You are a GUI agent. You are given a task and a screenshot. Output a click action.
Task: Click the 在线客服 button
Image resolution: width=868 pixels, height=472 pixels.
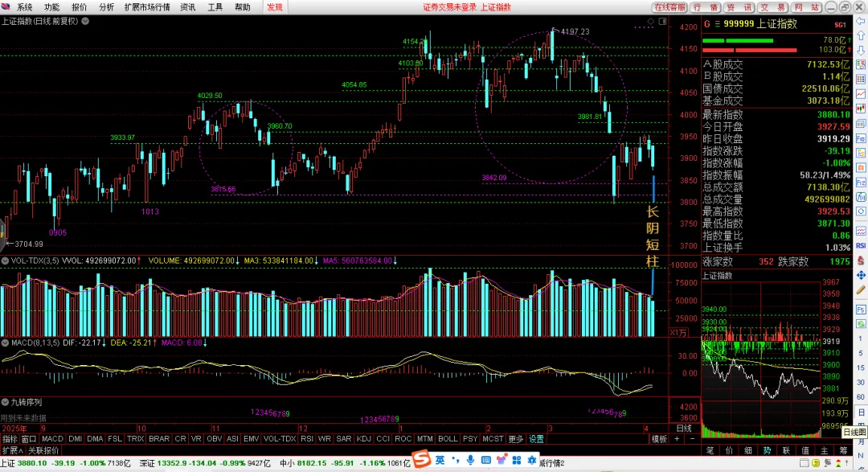point(669,7)
